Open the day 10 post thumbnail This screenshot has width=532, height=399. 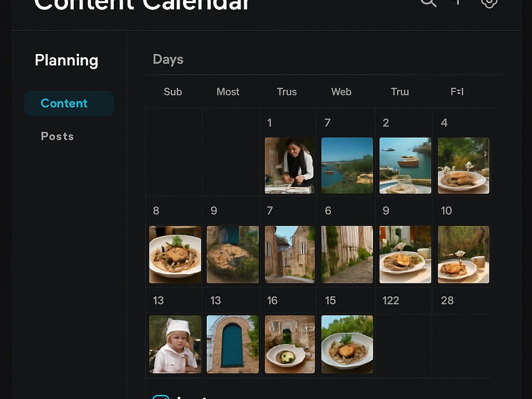tap(463, 254)
